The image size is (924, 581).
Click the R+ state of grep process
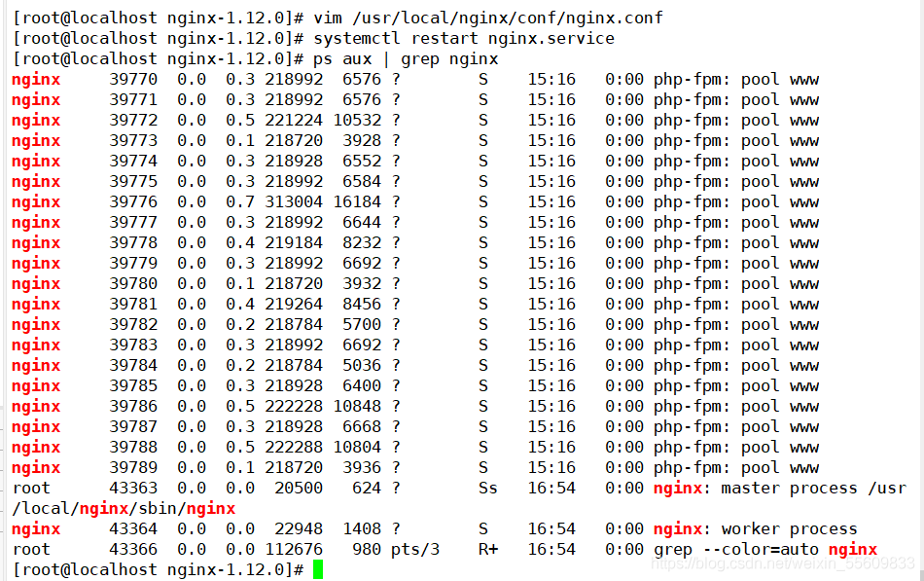pos(488,550)
